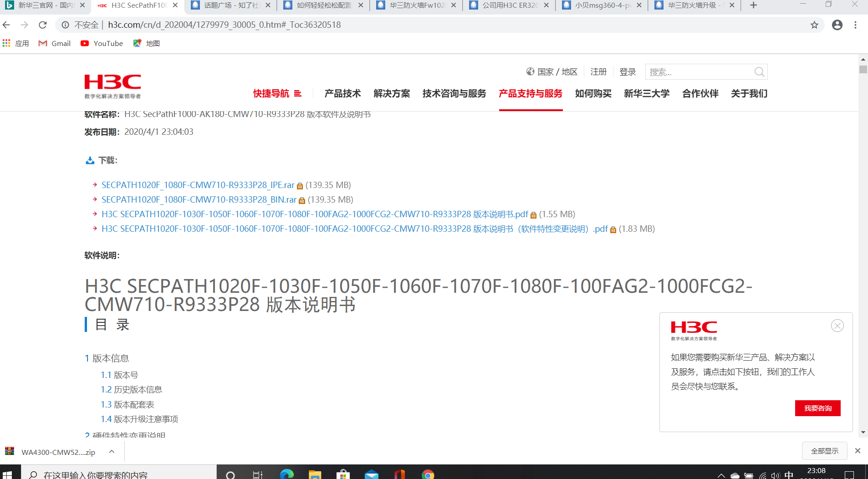Close the H3C consultation popup
This screenshot has width=868, height=479.
pyautogui.click(x=837, y=326)
